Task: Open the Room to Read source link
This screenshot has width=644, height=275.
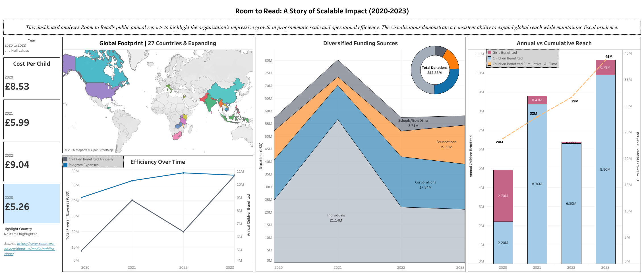Action: point(30,249)
